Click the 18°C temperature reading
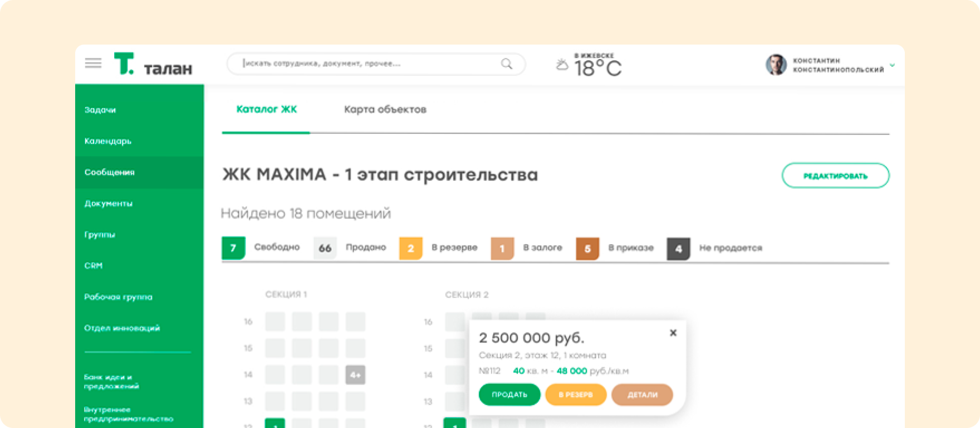980x428 pixels. point(597,69)
